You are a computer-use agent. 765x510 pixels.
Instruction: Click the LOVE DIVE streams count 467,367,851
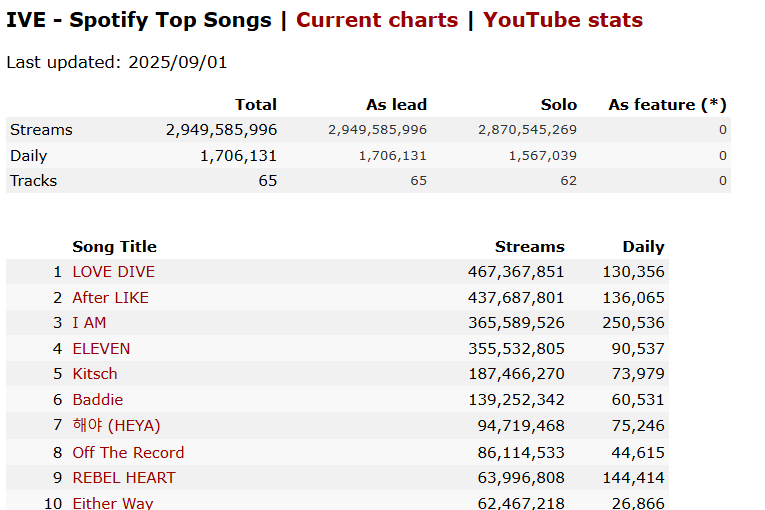515,272
